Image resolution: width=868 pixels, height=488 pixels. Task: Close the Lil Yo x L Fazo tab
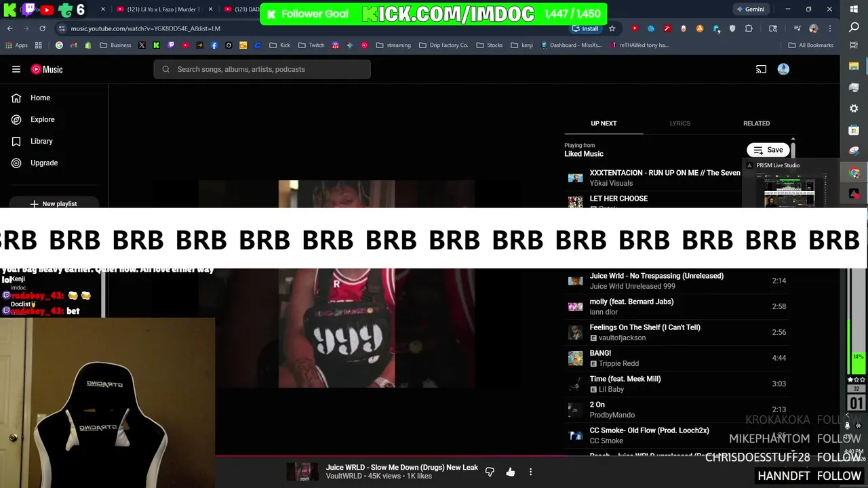pyautogui.click(x=210, y=9)
